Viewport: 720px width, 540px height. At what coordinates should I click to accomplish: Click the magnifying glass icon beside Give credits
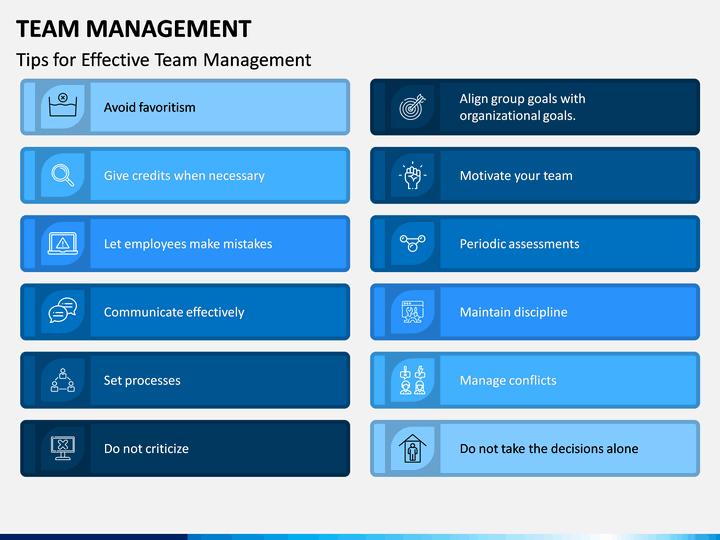pyautogui.click(x=62, y=175)
